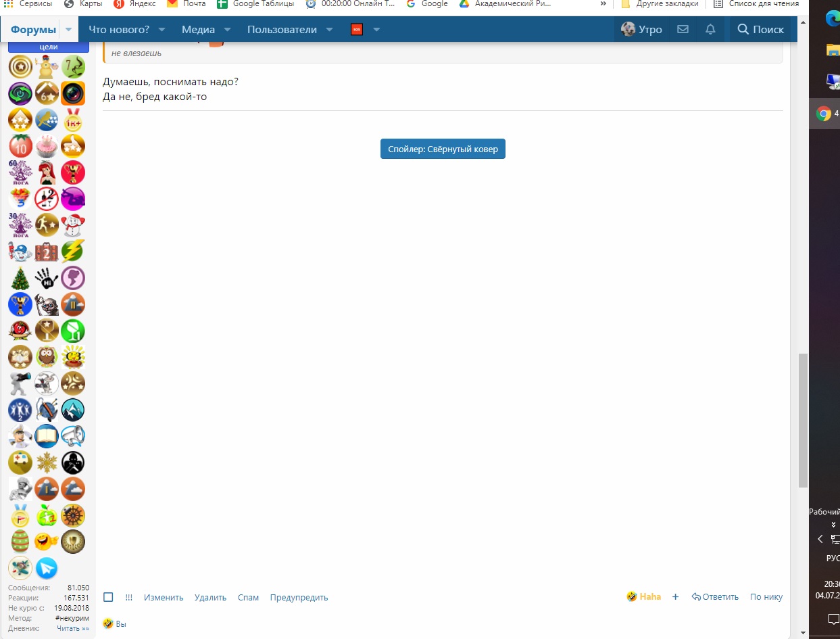Click the red SOS icon in navbar
The image size is (840, 639).
[357, 30]
